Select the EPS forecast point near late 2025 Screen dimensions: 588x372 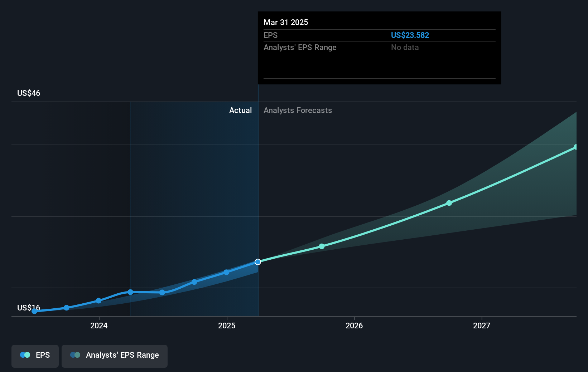[322, 246]
